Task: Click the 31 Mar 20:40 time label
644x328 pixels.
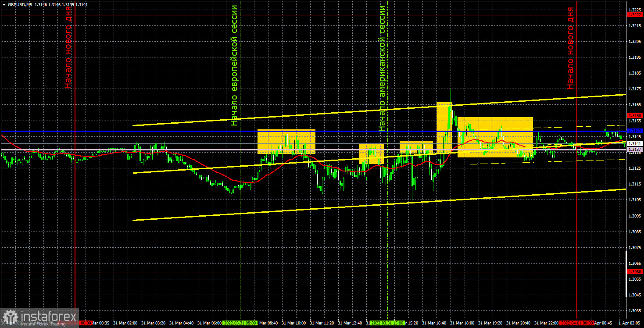Action: [x=519, y=323]
